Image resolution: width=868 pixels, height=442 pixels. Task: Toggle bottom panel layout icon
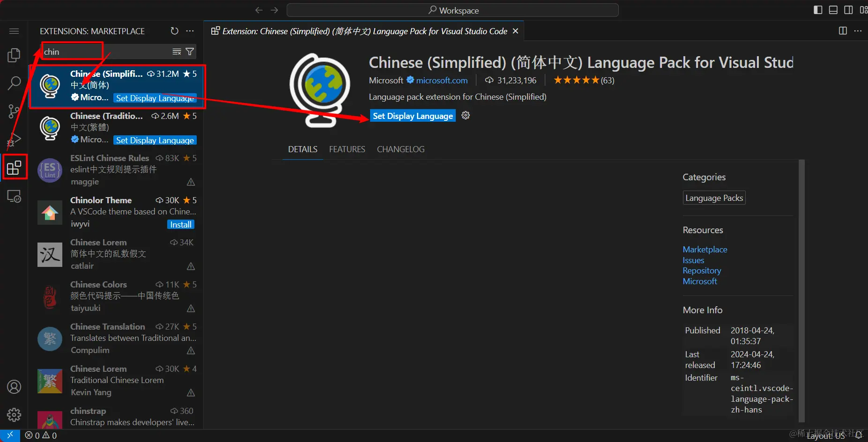(x=833, y=10)
